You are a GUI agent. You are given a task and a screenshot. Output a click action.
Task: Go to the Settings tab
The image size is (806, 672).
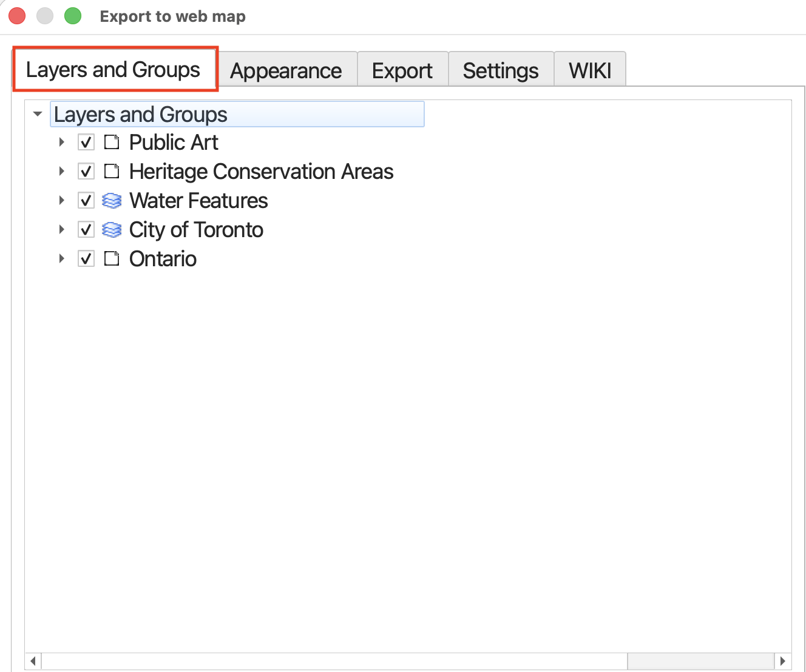[500, 71]
